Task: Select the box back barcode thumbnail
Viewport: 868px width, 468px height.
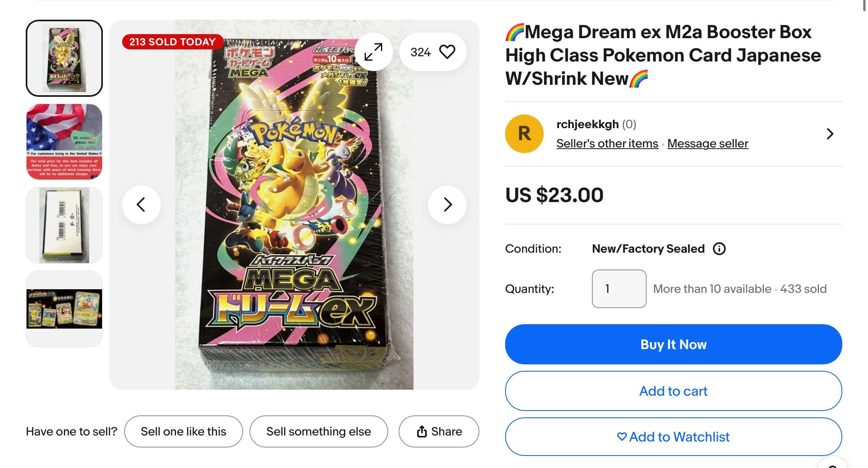Action: click(64, 225)
